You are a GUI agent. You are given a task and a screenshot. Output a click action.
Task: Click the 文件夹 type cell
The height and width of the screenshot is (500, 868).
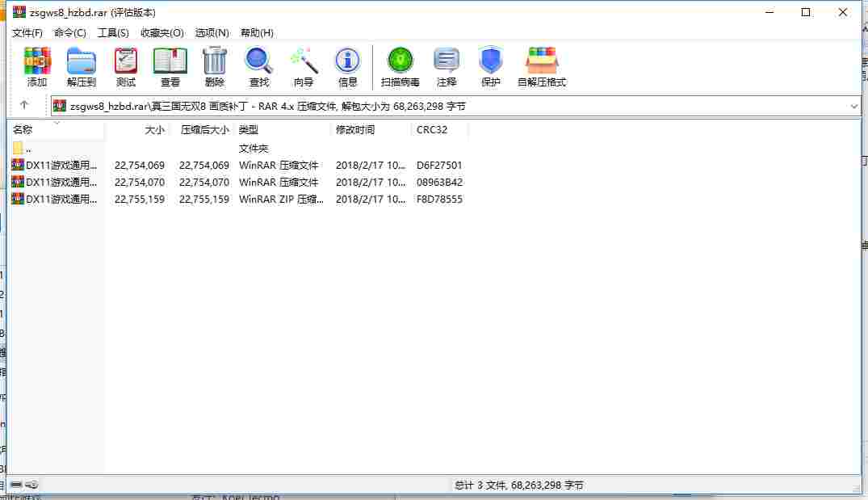pos(254,148)
